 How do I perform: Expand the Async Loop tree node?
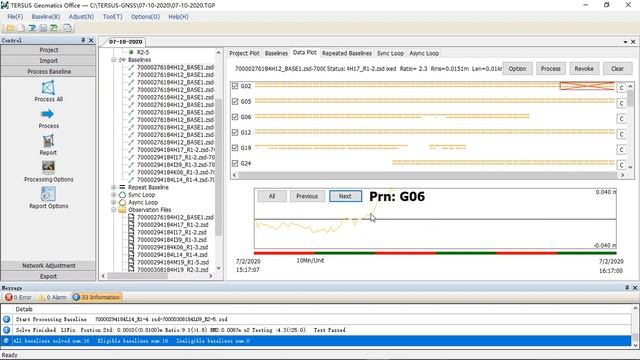(113, 202)
